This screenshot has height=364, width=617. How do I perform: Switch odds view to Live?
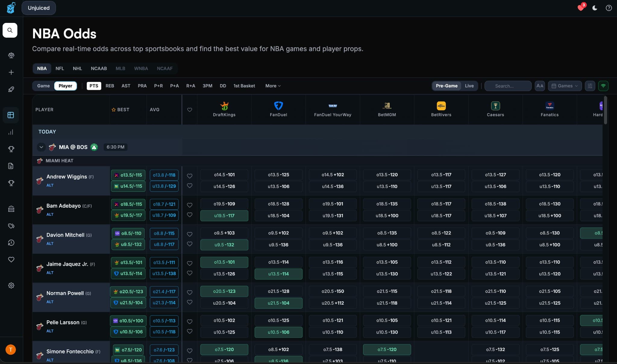(x=469, y=86)
